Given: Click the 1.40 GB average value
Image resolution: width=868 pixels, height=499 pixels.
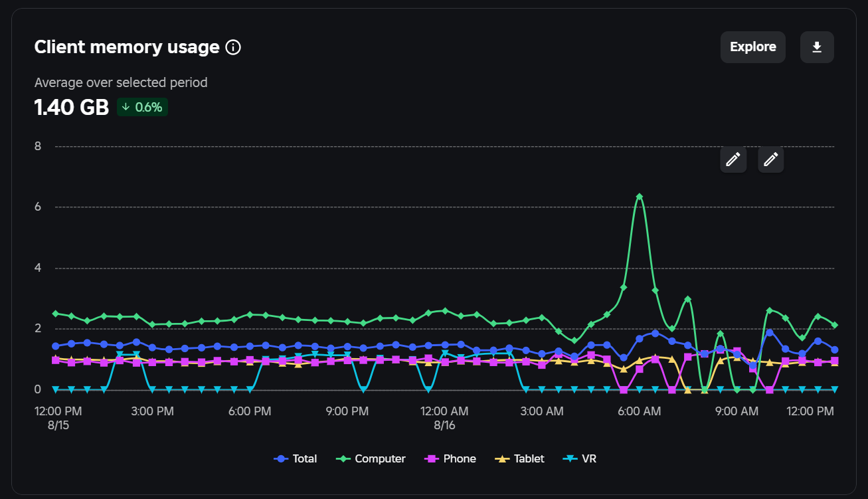Looking at the screenshot, I should point(72,107).
